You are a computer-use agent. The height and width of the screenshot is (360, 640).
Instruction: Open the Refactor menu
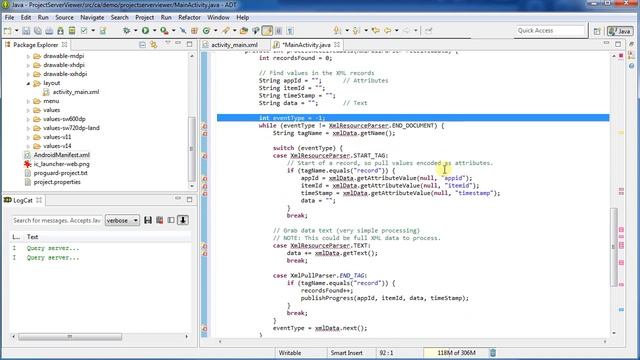click(189, 18)
